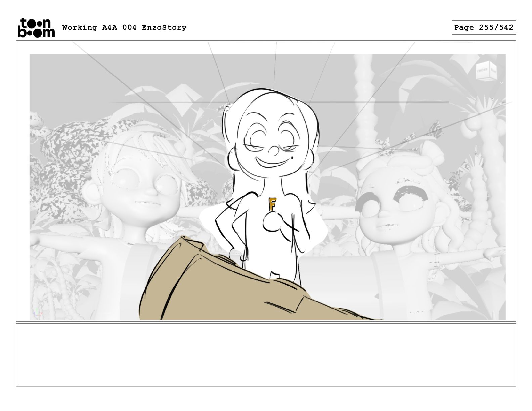Click the empty caption box below the panel
Screen dimensions: 532x411
[266, 355]
